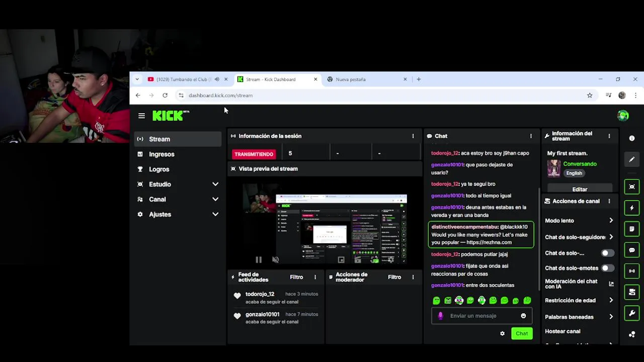Click Filtro in Feed de actividades
Image resolution: width=644 pixels, height=362 pixels.
(x=296, y=277)
